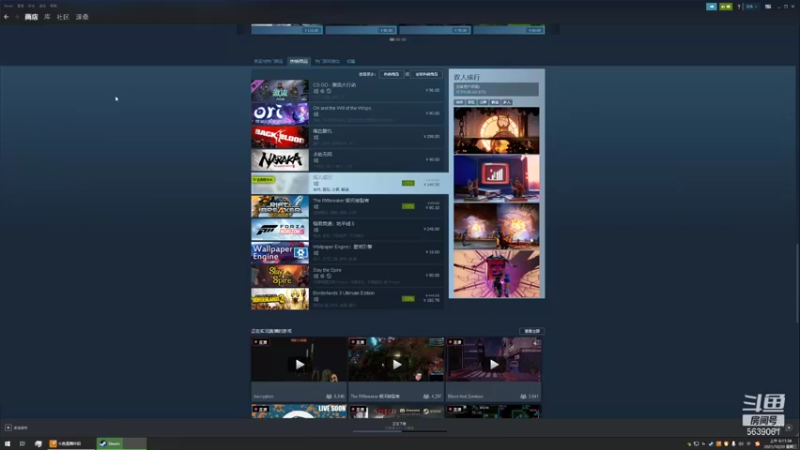Click the Steam taskbar button
The height and width of the screenshot is (450, 800).
pyautogui.click(x=121, y=443)
